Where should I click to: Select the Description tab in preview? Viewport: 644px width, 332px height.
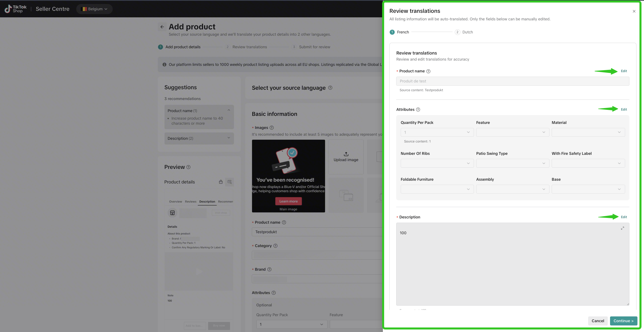(x=207, y=202)
